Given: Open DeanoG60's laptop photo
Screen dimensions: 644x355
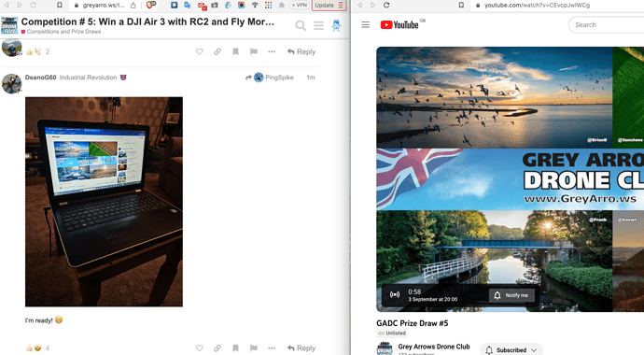Looking at the screenshot, I should coord(104,202).
